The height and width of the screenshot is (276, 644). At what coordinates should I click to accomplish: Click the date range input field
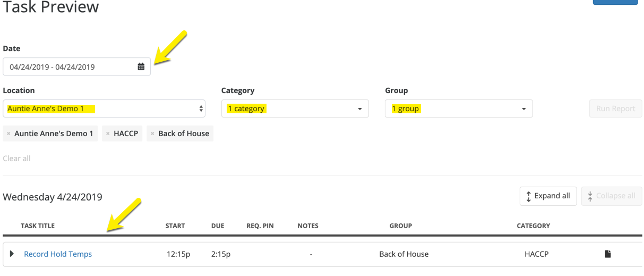coord(69,67)
